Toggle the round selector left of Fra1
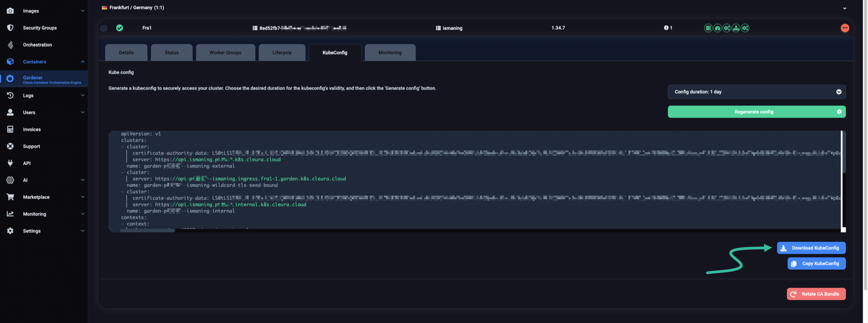 tap(104, 28)
